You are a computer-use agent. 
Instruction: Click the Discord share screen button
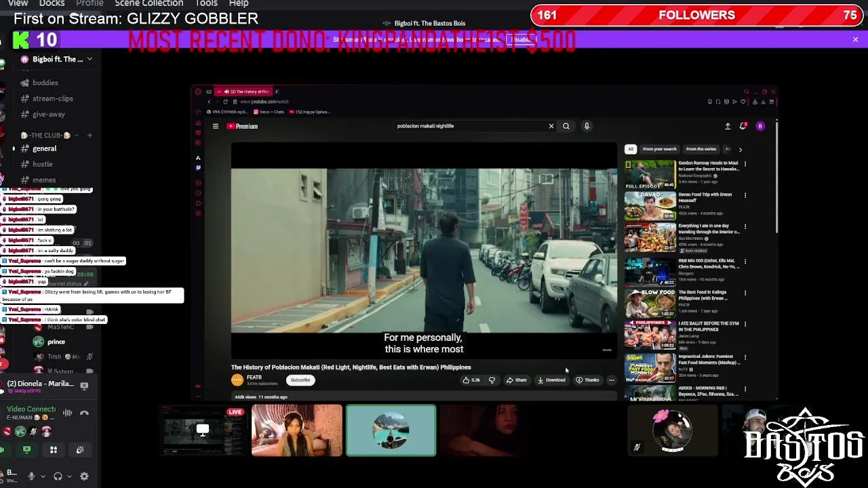(x=26, y=449)
